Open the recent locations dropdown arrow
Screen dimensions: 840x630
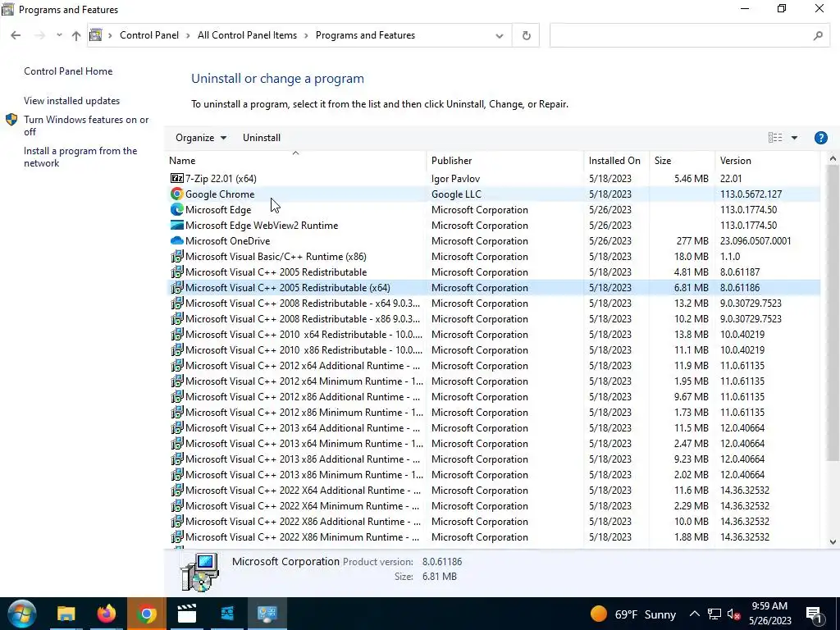[59, 35]
